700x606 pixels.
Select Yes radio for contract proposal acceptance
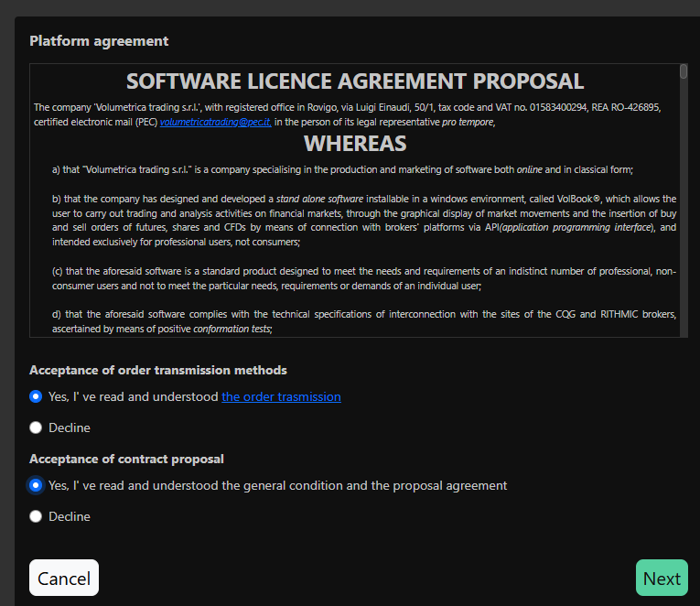pos(36,485)
